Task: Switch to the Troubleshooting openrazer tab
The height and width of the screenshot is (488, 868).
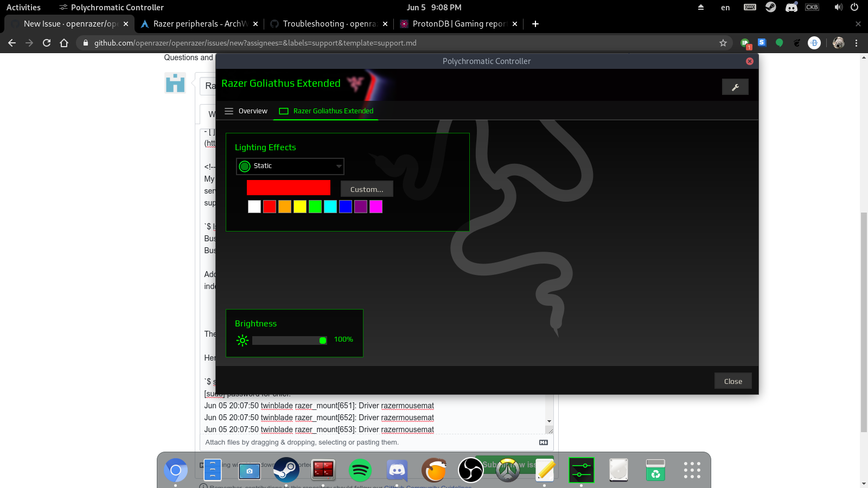Action: (x=329, y=24)
